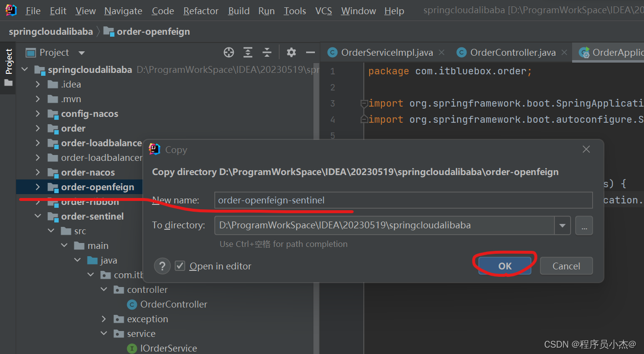Open the View menu
Viewport: 644px width, 354px height.
86,11
